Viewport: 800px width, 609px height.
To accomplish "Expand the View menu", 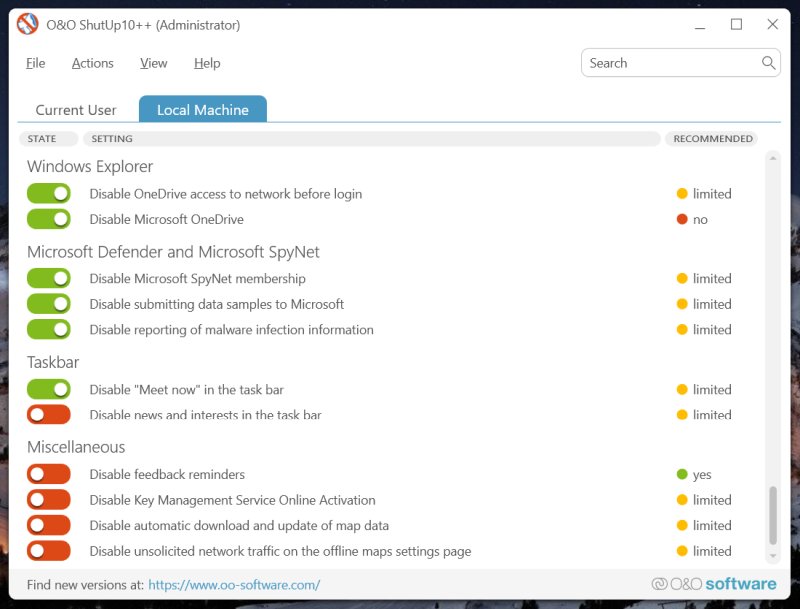I will pos(154,63).
